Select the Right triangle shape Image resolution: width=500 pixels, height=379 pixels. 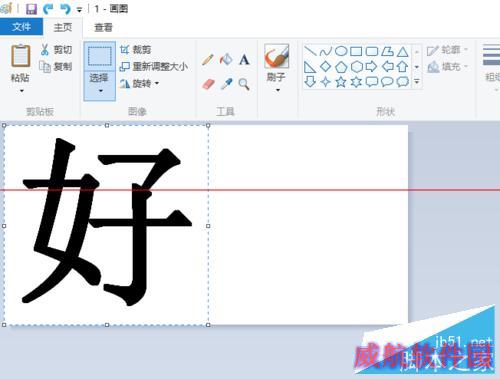click(x=310, y=67)
